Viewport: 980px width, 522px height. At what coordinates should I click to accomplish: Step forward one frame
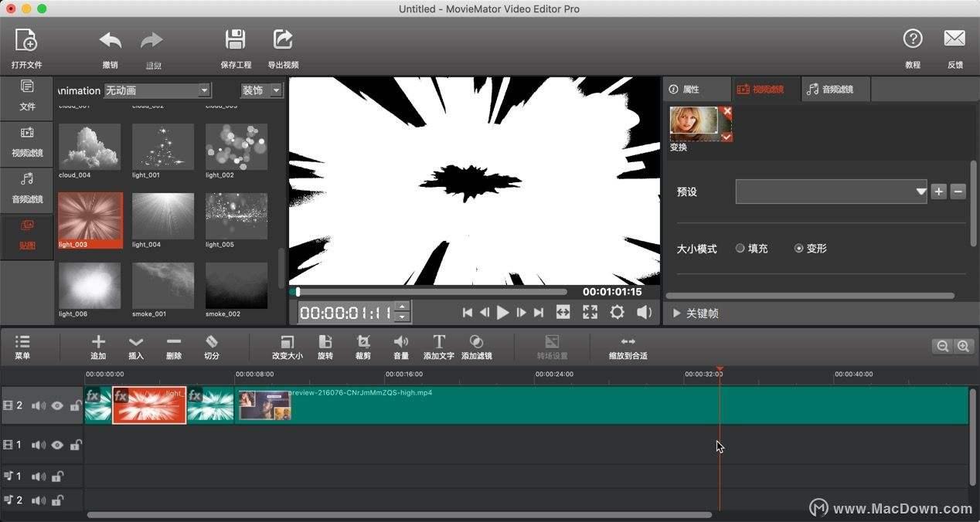(x=521, y=312)
